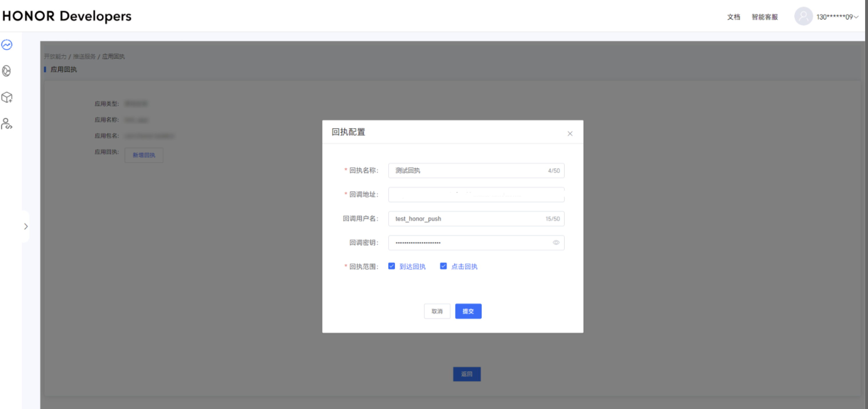The image size is (868, 409).
Task: Submit the form with 提交 button
Action: click(x=468, y=311)
